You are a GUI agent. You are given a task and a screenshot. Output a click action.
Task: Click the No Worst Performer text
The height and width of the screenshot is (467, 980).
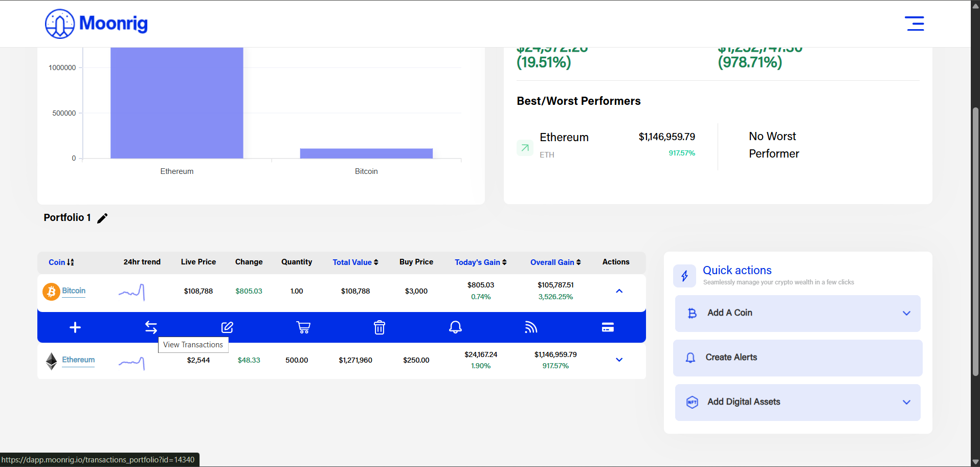coord(774,145)
